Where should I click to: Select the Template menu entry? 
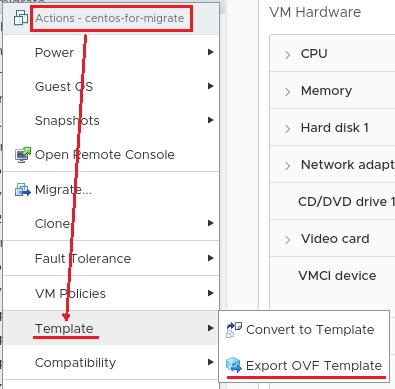click(x=111, y=328)
